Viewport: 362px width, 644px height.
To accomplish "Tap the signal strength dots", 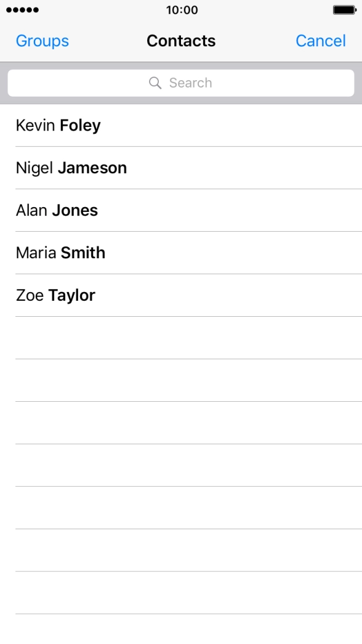I will pyautogui.click(x=23, y=10).
